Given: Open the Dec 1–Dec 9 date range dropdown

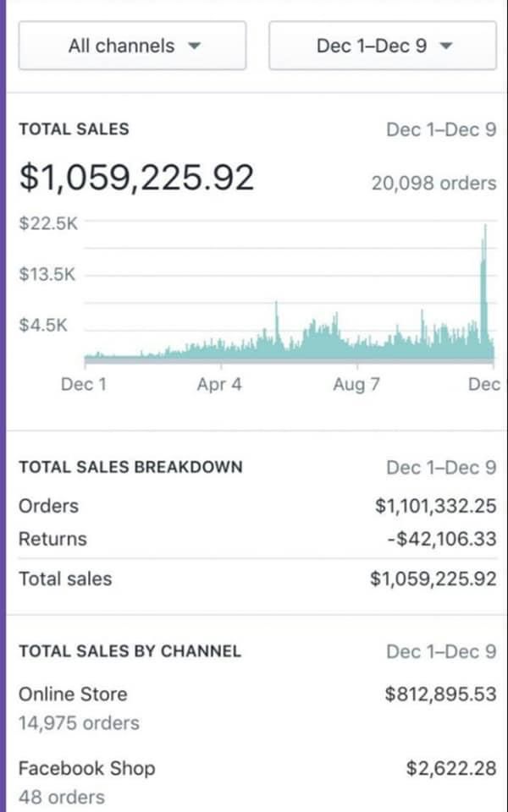Looking at the screenshot, I should [383, 46].
